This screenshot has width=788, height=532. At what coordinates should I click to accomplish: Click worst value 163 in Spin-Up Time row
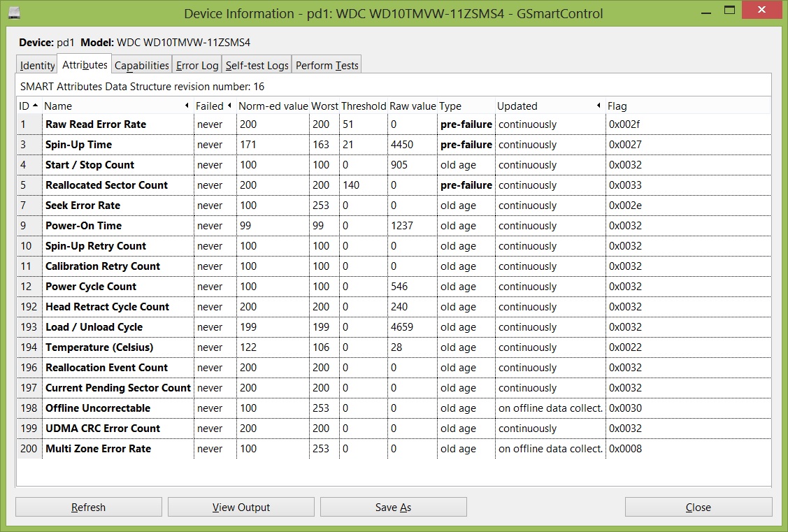coord(321,145)
